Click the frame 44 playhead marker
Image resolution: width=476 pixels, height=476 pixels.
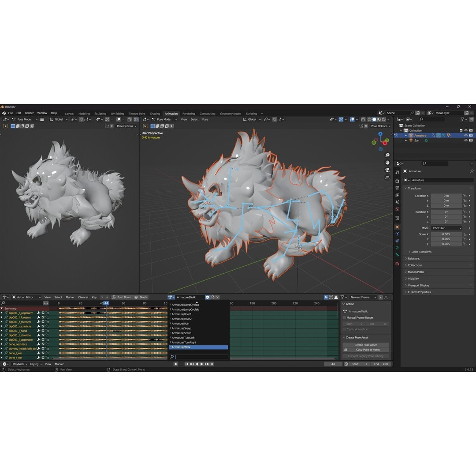(x=106, y=303)
